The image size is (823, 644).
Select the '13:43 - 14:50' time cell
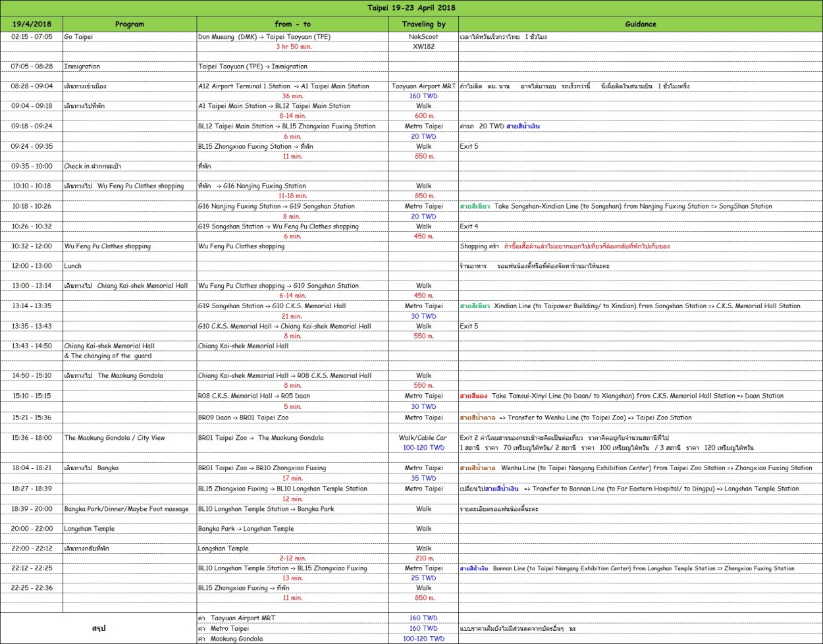coord(32,346)
